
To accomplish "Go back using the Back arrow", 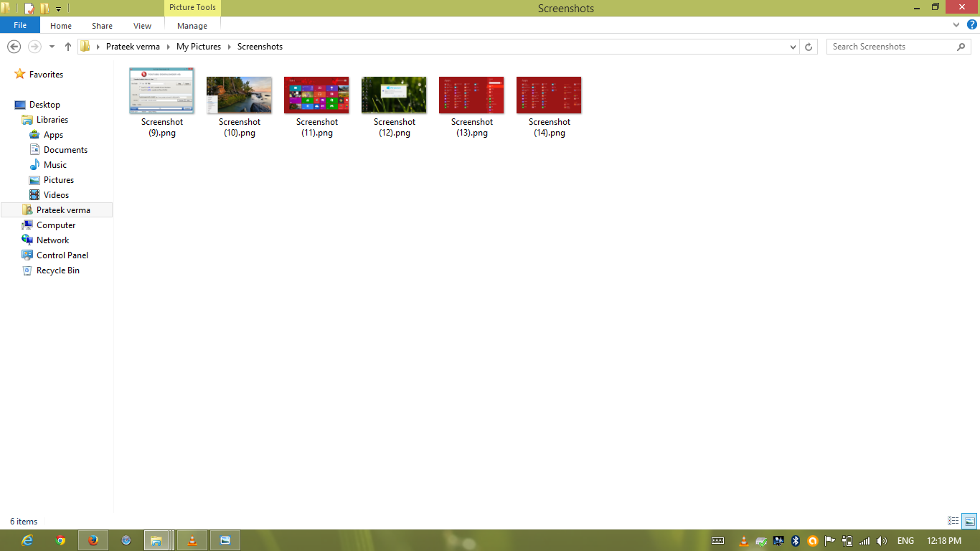I will (x=14, y=47).
